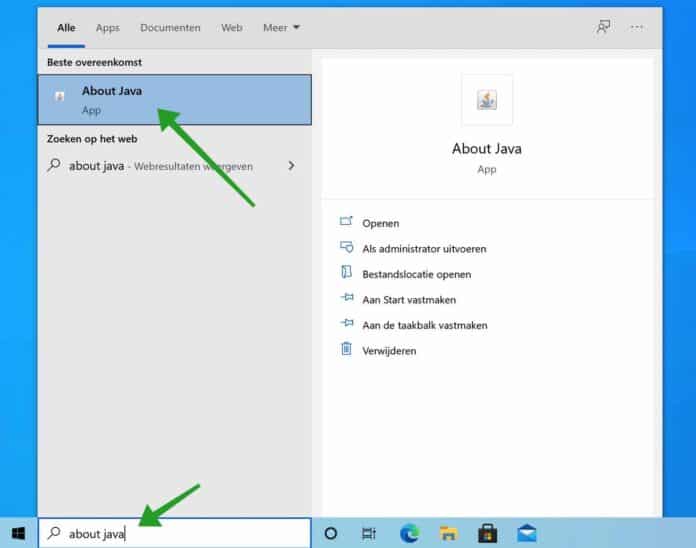Click the large Java icon in preview pane
This screenshot has height=548, width=696.
pyautogui.click(x=487, y=100)
